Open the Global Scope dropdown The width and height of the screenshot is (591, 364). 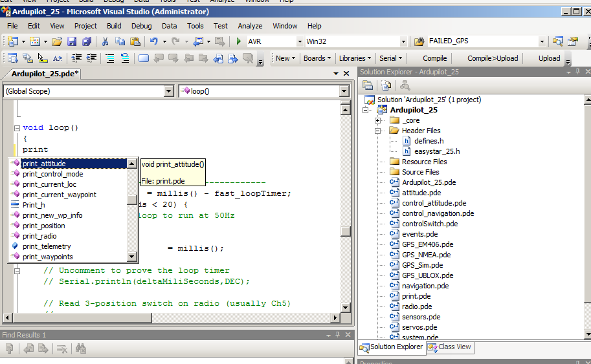tap(168, 91)
